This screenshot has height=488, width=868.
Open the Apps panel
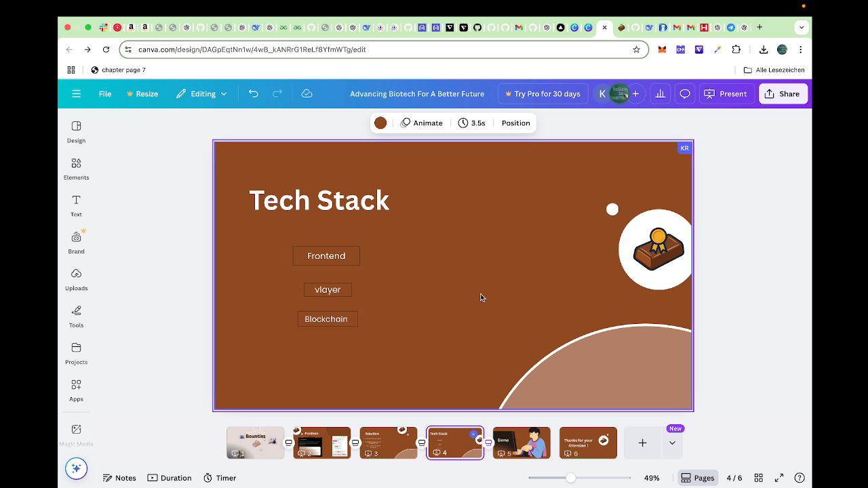click(76, 390)
